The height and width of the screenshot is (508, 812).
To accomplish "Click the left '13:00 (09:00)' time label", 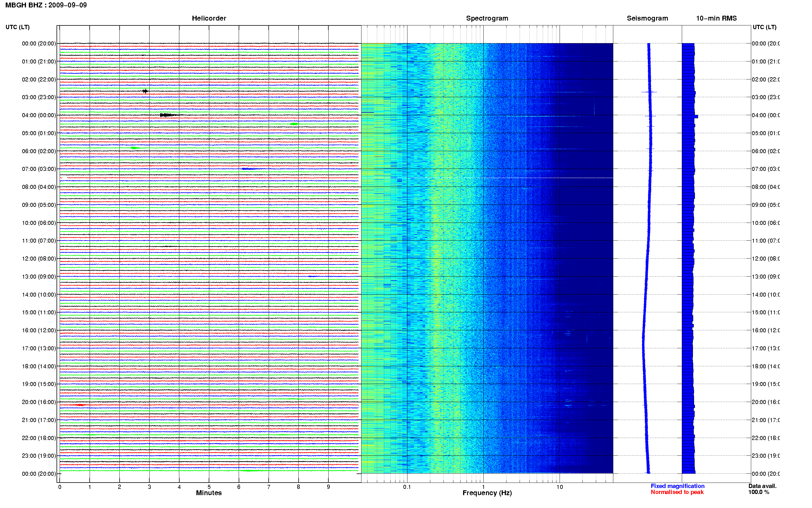I will click(39, 277).
